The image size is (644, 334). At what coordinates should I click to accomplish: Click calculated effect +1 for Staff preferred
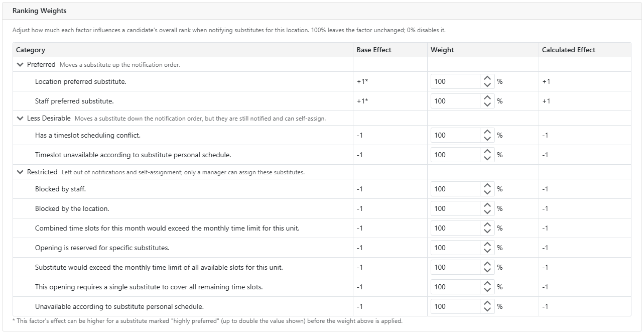coord(546,101)
